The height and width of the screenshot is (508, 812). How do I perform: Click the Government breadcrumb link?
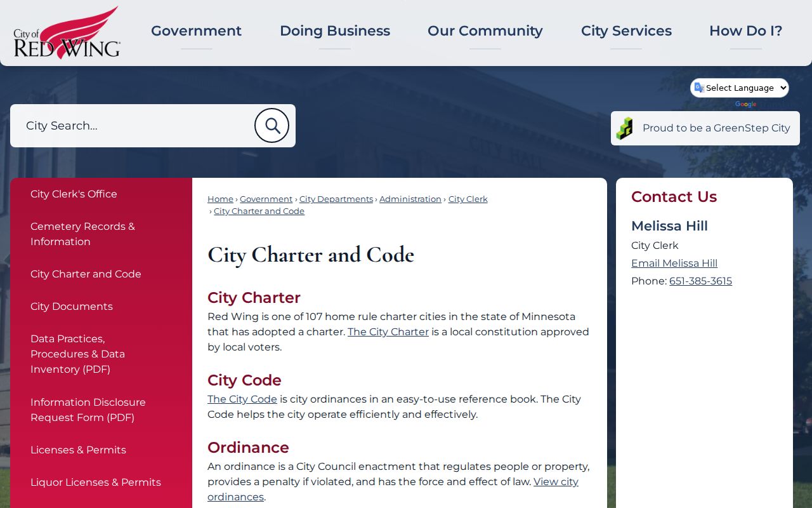(266, 199)
